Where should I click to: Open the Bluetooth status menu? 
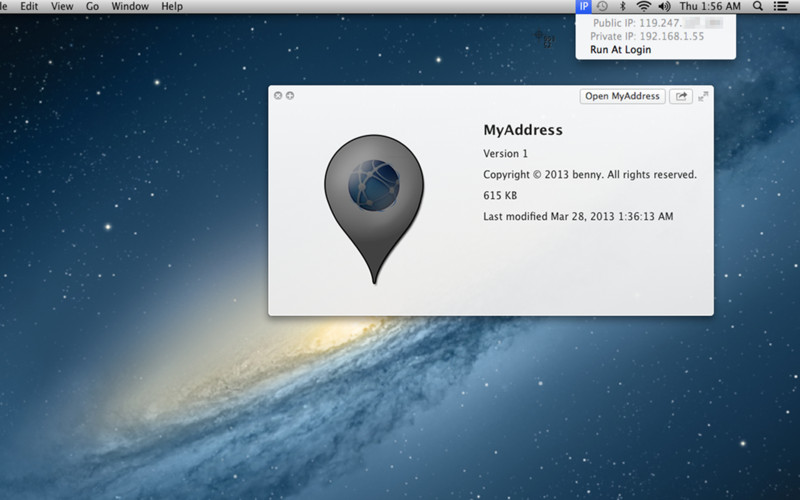tap(622, 7)
